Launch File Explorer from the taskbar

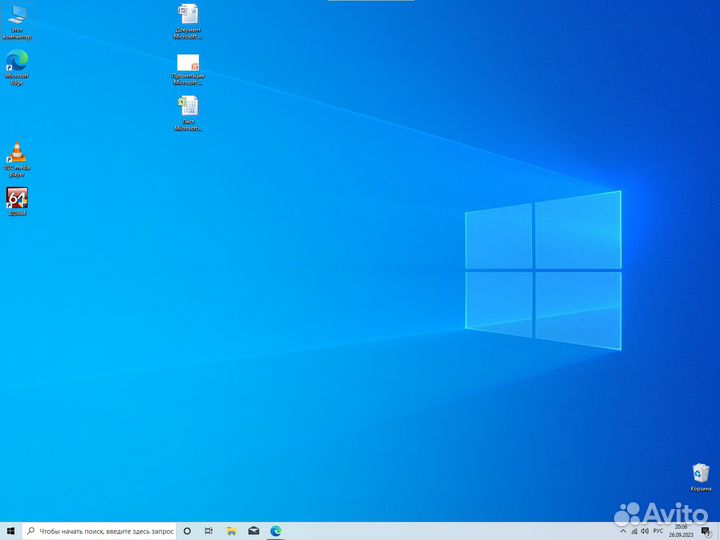point(231,531)
